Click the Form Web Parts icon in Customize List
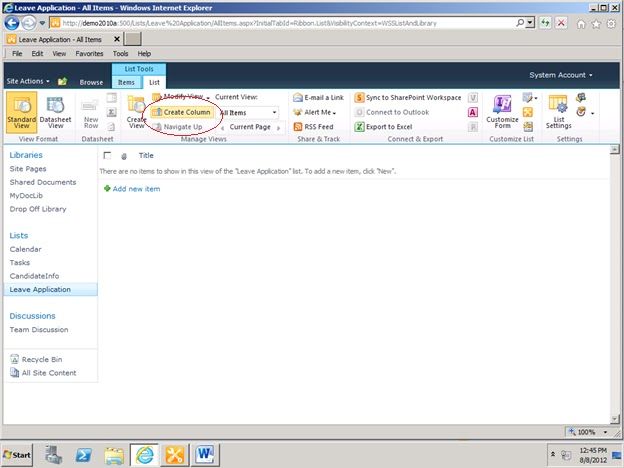The image size is (624, 468). coord(528,127)
